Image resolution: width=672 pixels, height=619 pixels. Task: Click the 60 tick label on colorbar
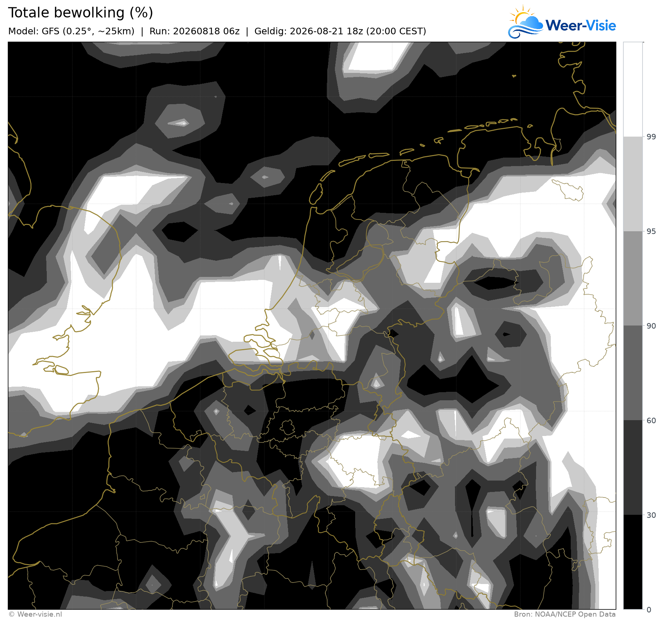651,421
